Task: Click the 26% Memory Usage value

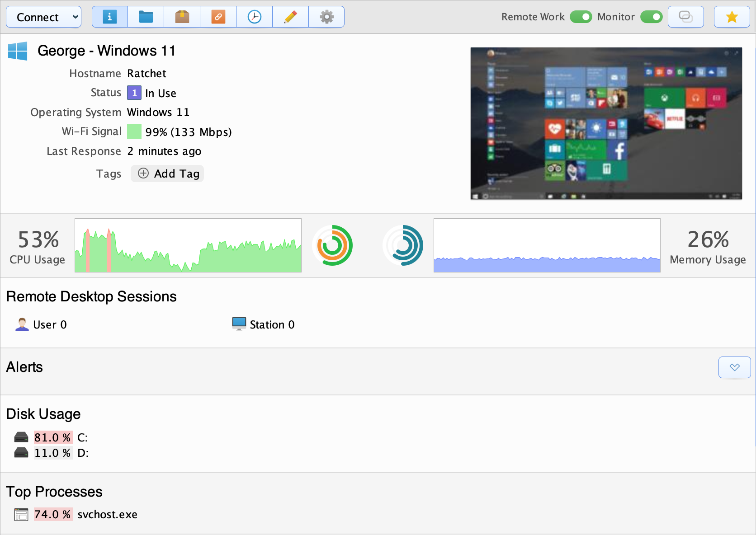Action: point(708,240)
